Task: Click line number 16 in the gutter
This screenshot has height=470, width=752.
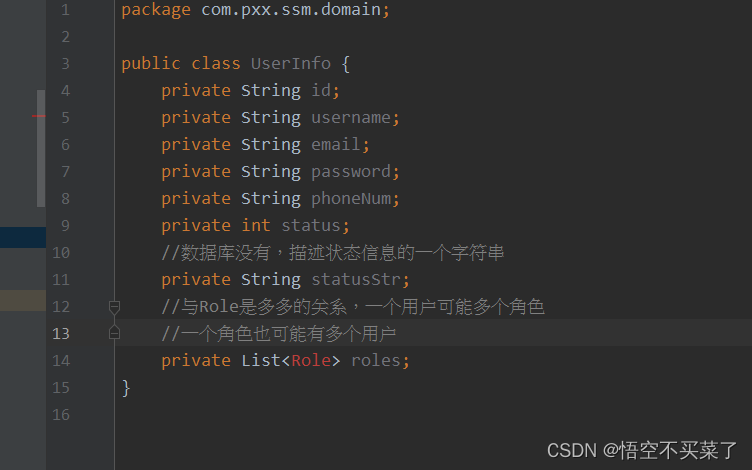Action: [x=61, y=414]
